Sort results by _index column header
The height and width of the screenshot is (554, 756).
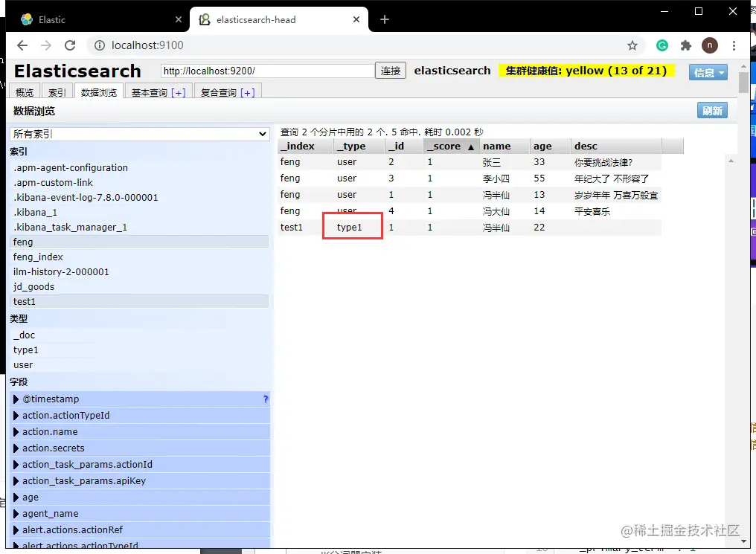click(305, 146)
